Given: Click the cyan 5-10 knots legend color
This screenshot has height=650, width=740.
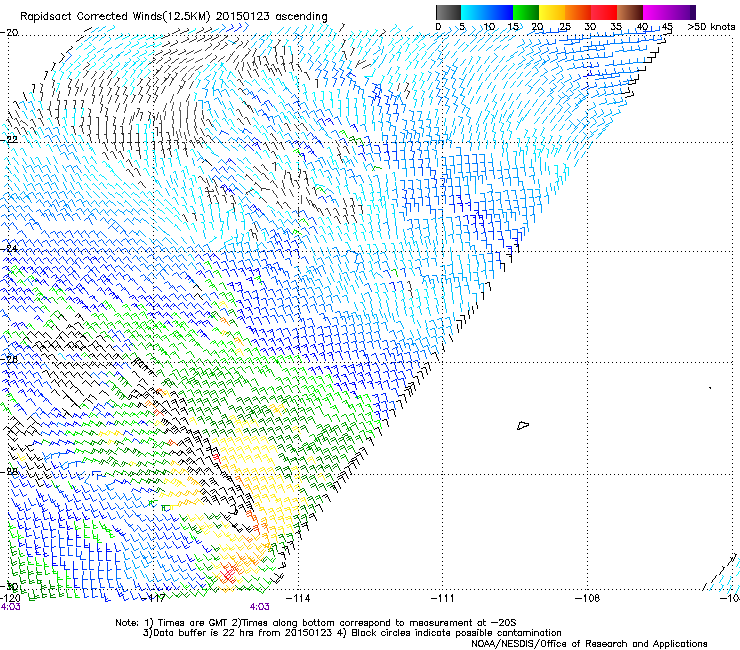Looking at the screenshot, I should click(474, 12).
